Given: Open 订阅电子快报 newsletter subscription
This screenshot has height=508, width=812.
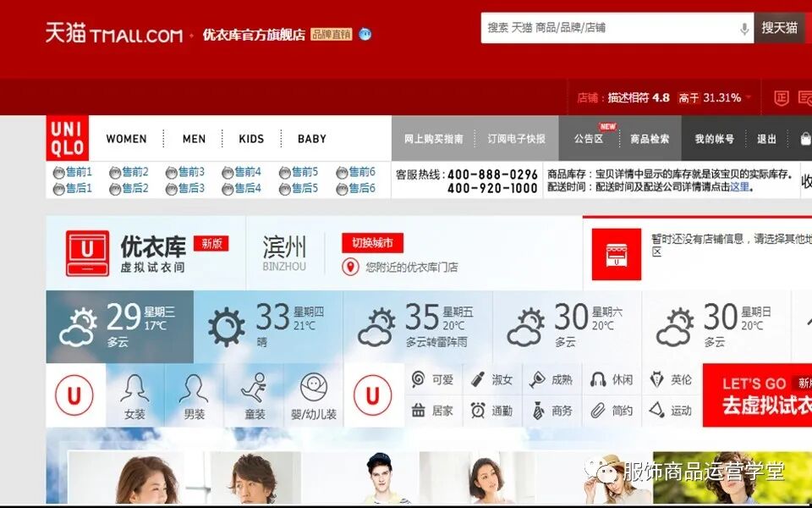Looking at the screenshot, I should pyautogui.click(x=516, y=139).
